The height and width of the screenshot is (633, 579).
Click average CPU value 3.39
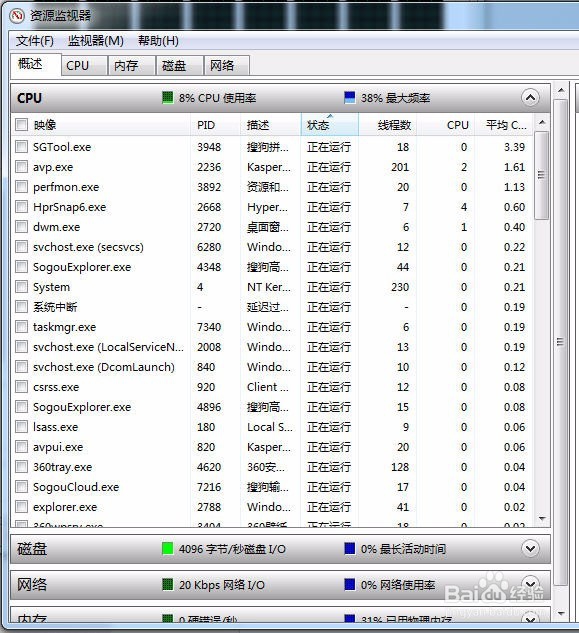[514, 147]
